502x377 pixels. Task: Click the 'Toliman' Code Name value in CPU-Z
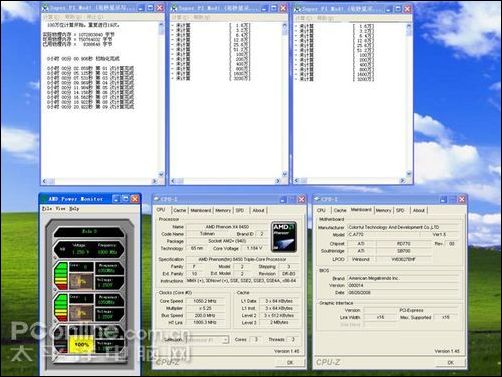click(207, 234)
